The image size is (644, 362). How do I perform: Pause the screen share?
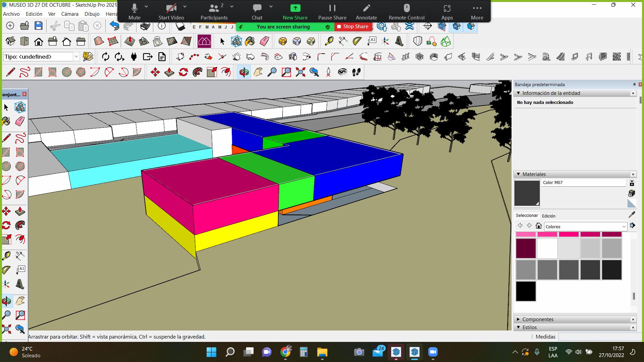click(332, 12)
